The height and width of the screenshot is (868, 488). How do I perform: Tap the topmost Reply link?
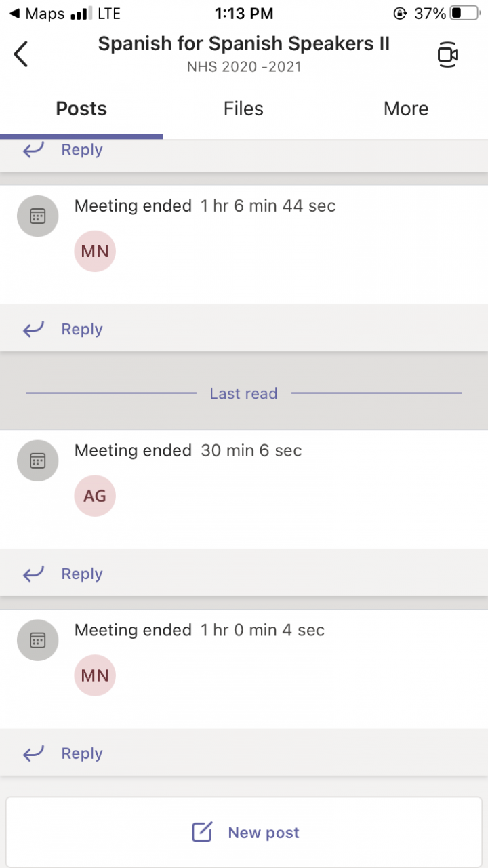(x=81, y=150)
